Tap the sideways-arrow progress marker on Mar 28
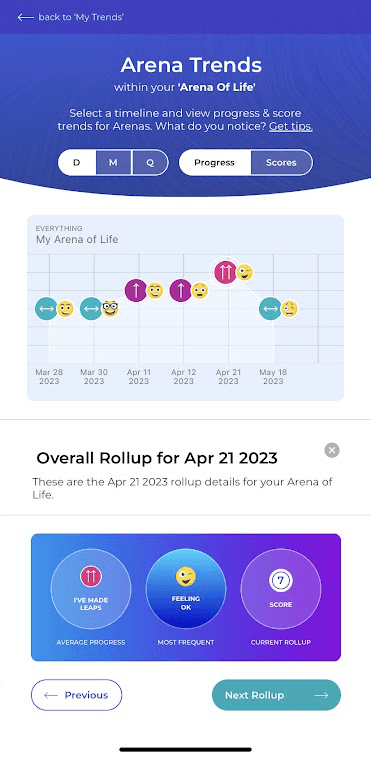This screenshot has width=371, height=759. click(x=46, y=308)
